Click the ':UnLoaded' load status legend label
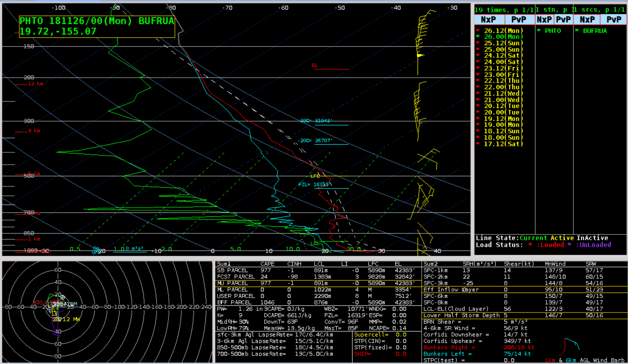Image resolution: width=628 pixels, height=364 pixels. 594,245
